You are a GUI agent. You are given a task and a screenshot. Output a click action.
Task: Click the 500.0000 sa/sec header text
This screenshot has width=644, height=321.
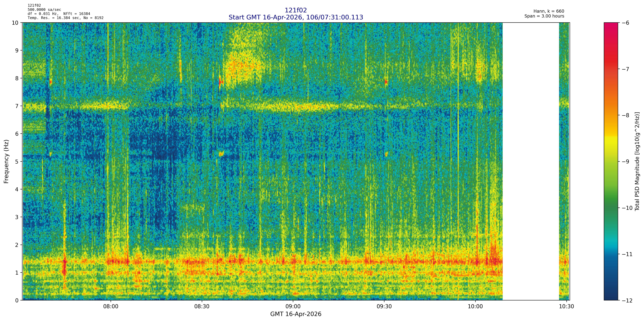[44, 9]
